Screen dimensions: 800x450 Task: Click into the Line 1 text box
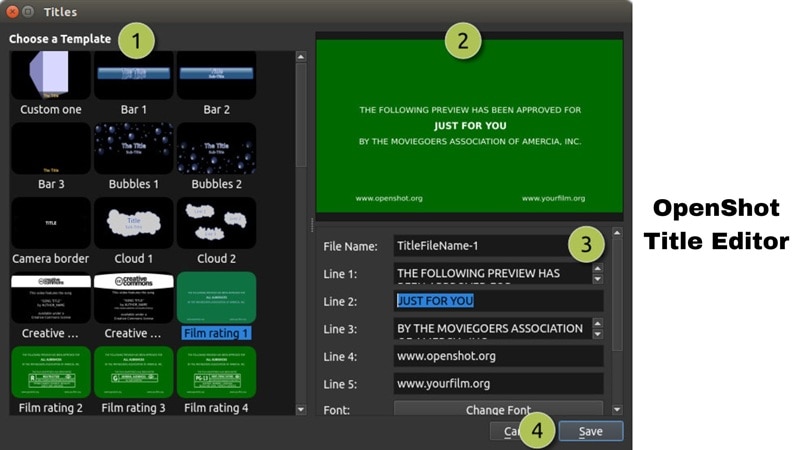click(493, 273)
